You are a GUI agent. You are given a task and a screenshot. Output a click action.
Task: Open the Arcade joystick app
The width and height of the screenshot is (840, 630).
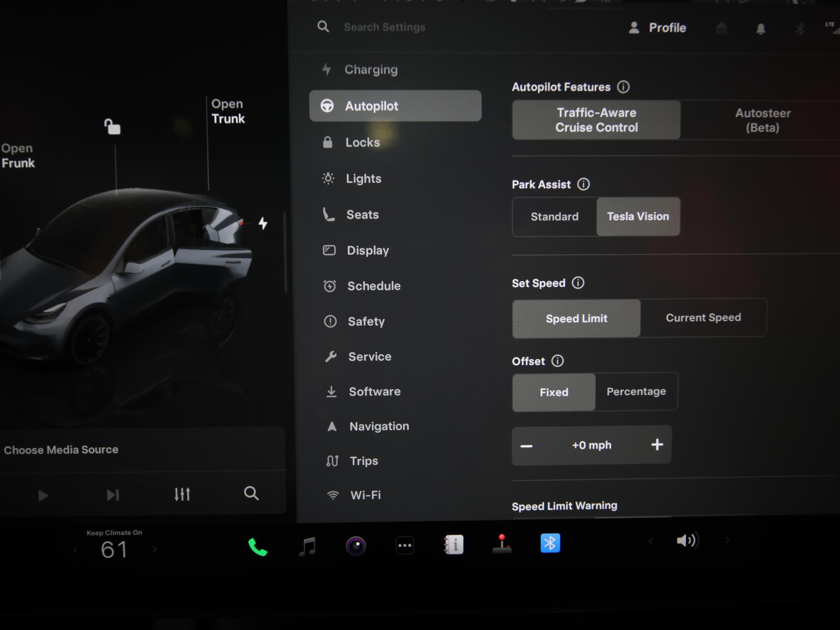502,544
